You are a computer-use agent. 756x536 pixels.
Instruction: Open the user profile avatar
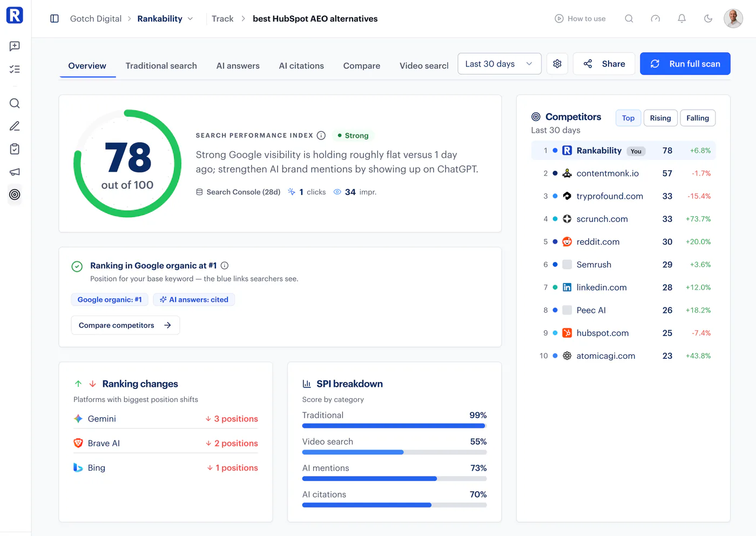point(733,18)
